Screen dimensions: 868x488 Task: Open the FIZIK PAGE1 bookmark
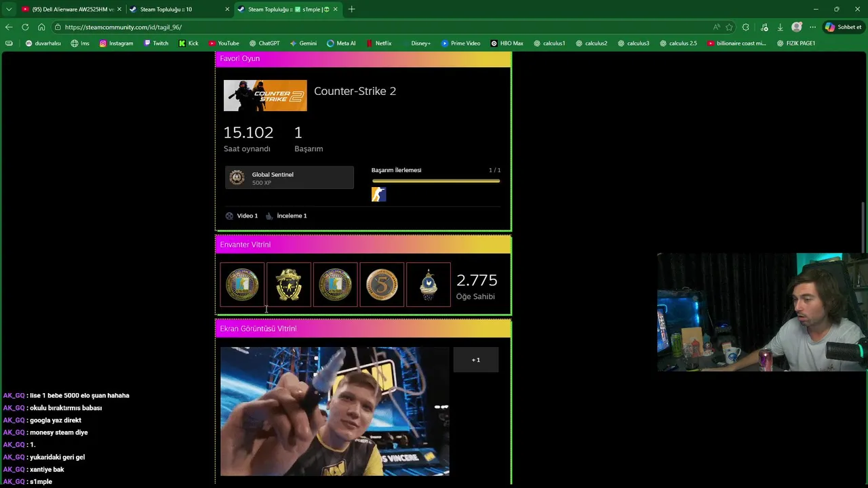point(796,43)
